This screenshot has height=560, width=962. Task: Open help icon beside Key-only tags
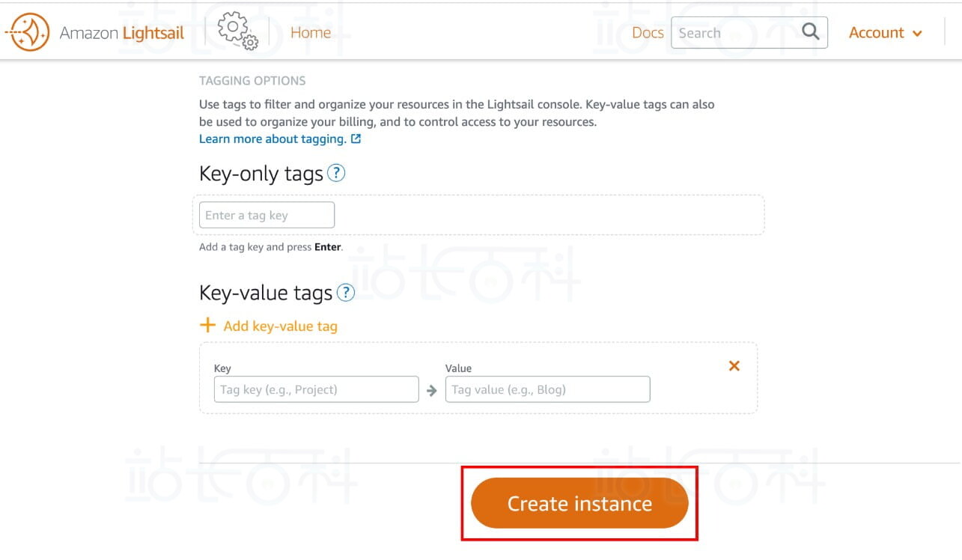(x=336, y=174)
